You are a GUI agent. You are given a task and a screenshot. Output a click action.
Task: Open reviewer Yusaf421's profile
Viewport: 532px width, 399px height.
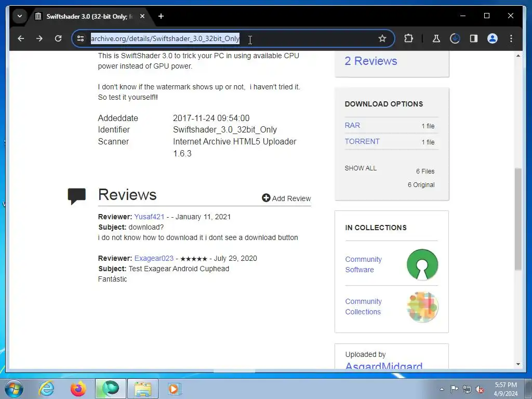click(149, 217)
